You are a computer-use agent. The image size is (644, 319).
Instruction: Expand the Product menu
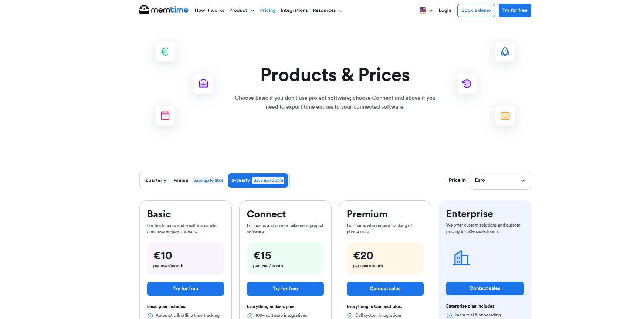242,10
